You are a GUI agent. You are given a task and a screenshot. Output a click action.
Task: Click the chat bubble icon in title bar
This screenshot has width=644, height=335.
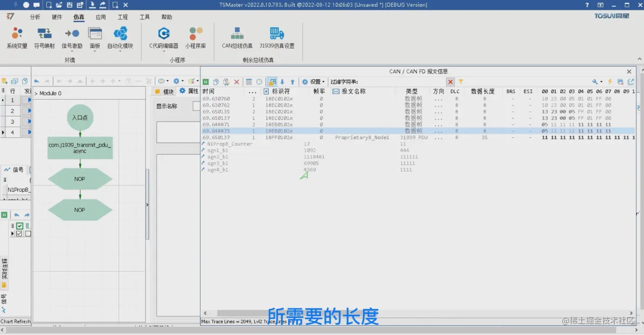click(37, 5)
